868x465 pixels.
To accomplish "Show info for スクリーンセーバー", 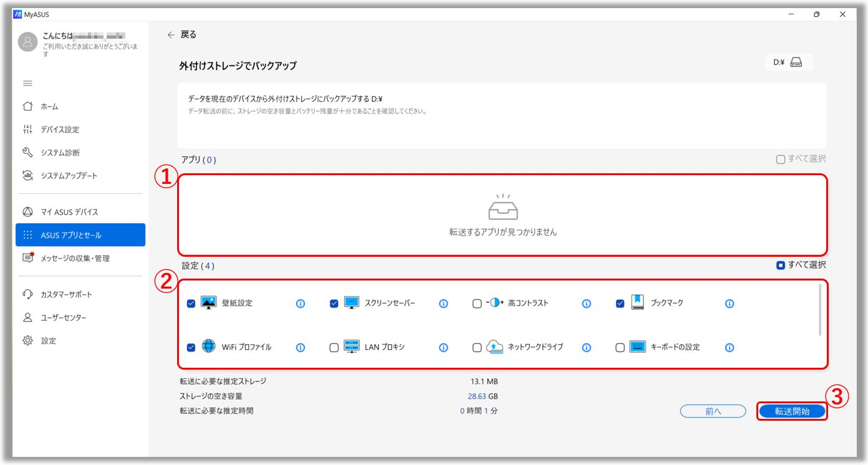I will pyautogui.click(x=443, y=304).
